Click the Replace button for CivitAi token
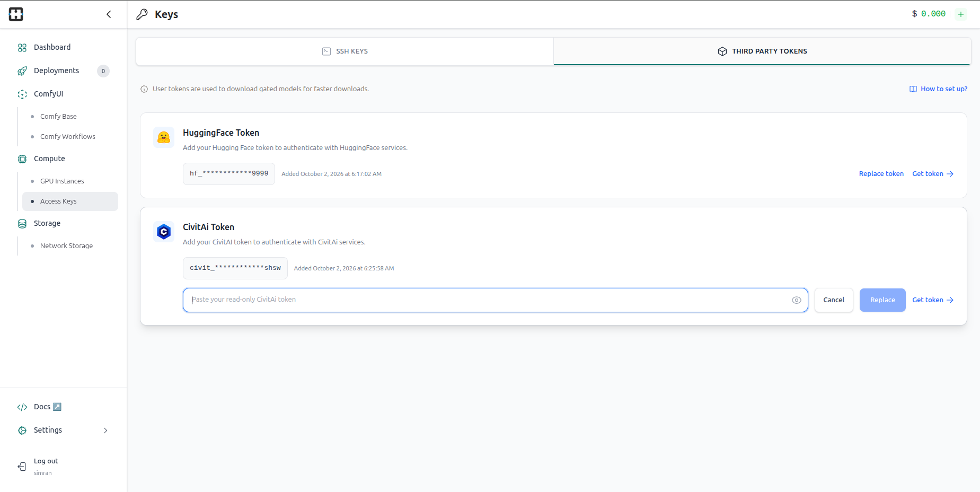 pyautogui.click(x=882, y=300)
